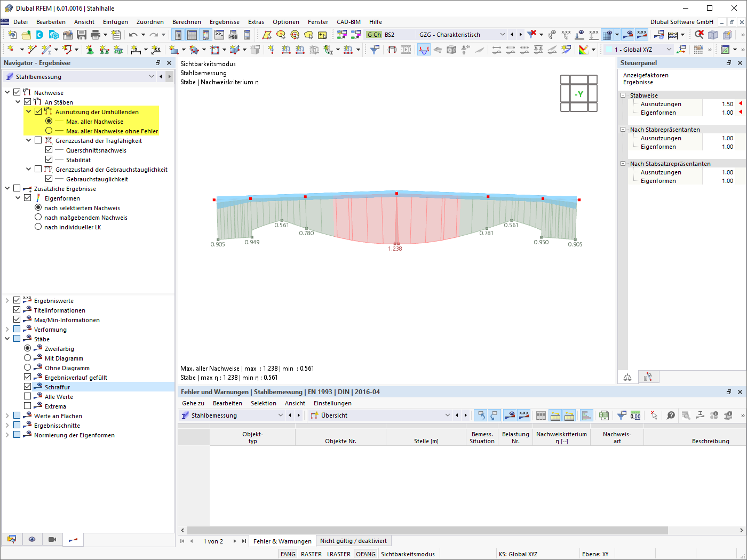Open the Stahlbemessung dropdown in Navigator

152,77
